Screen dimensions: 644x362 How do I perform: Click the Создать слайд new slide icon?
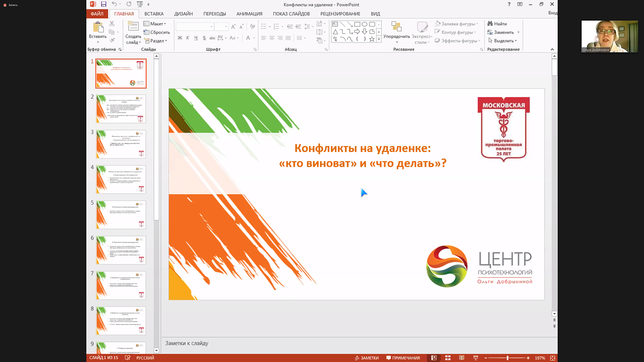(x=133, y=27)
